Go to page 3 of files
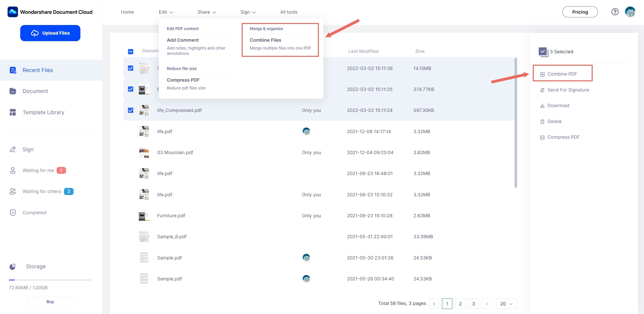This screenshot has height=314, width=644. (x=473, y=304)
